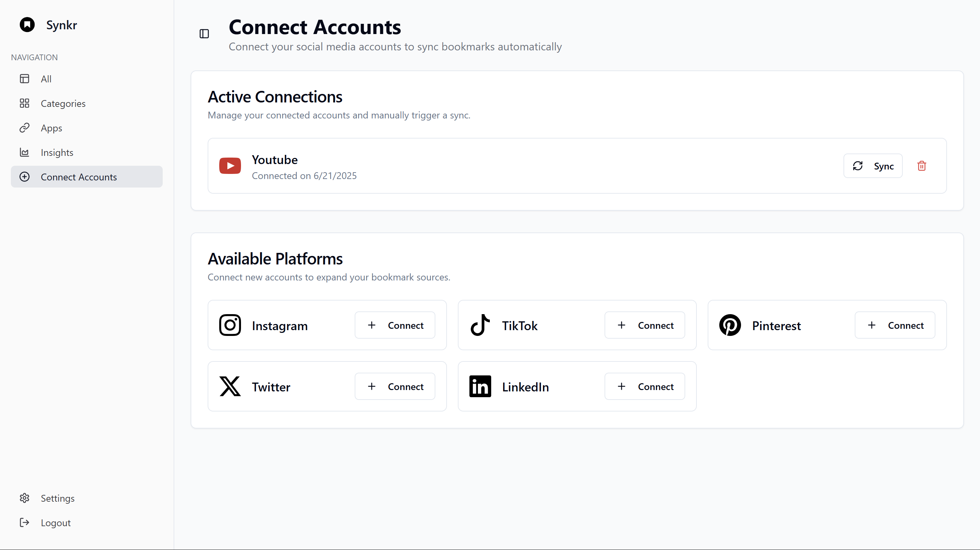Connect a LinkedIn account
Screen dimensions: 980x550
click(x=645, y=386)
